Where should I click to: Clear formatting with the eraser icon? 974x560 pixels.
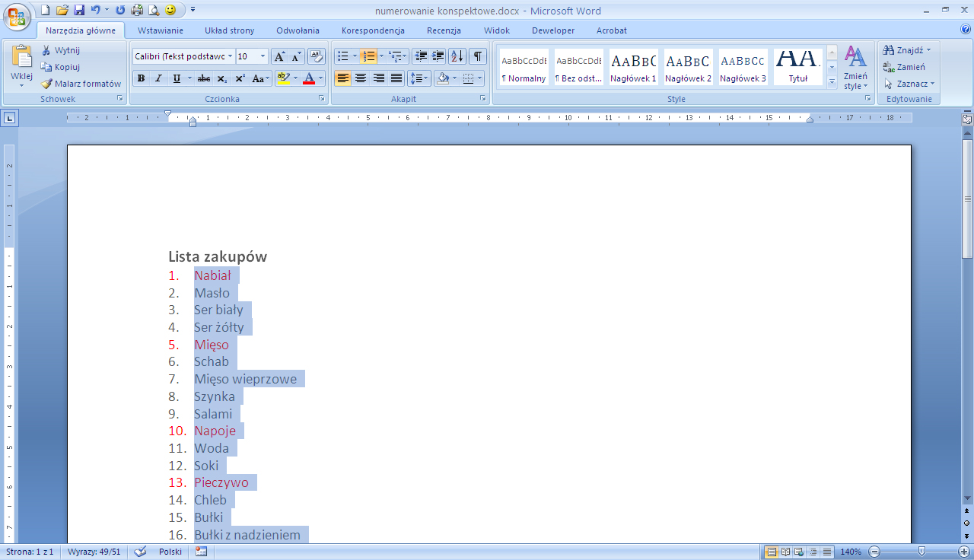coord(317,56)
